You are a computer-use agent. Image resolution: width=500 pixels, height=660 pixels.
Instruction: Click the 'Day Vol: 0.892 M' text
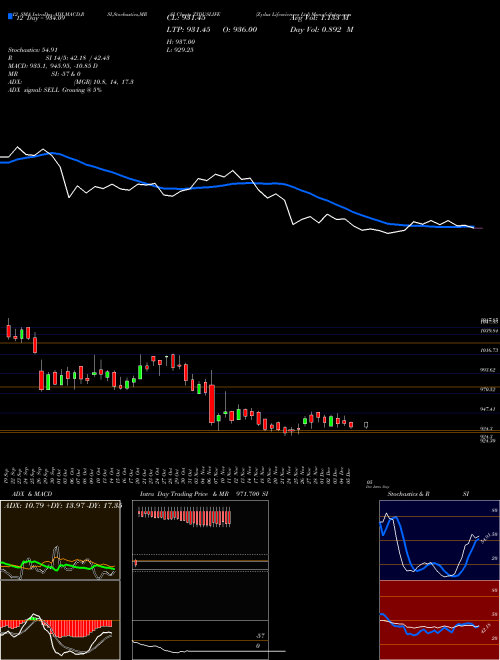tap(322, 30)
